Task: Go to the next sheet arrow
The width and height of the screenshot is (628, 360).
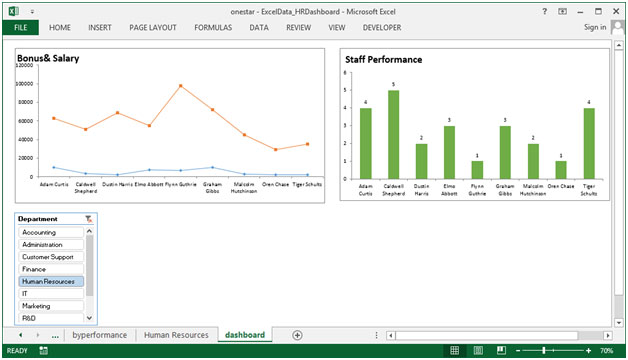Action: [38, 335]
